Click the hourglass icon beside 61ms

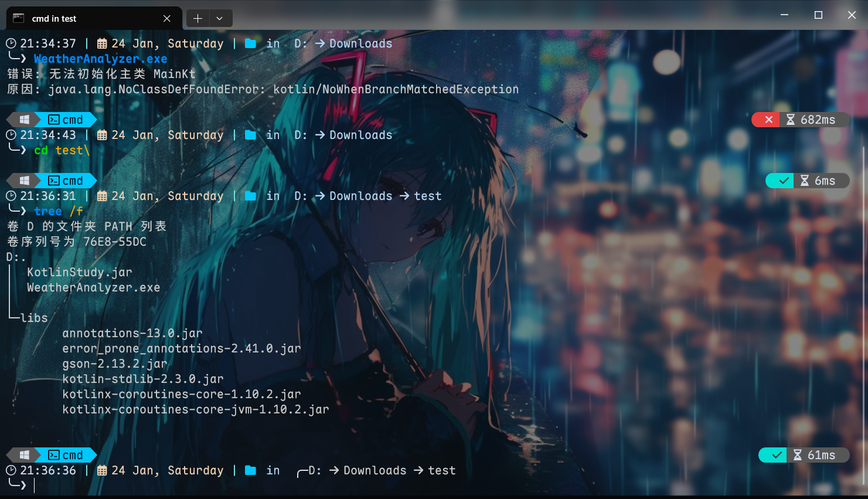(797, 455)
